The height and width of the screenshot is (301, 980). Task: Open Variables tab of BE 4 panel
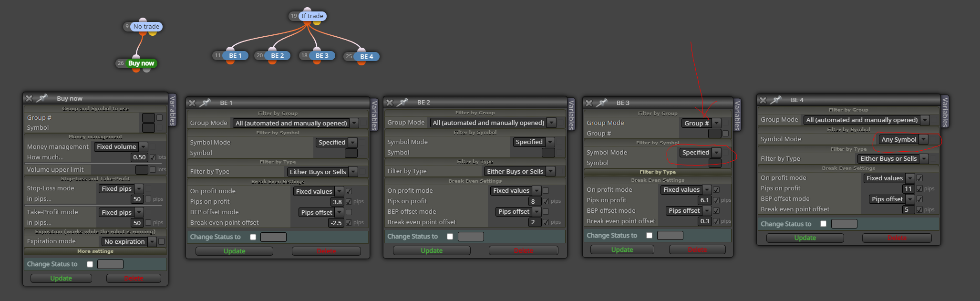point(945,112)
